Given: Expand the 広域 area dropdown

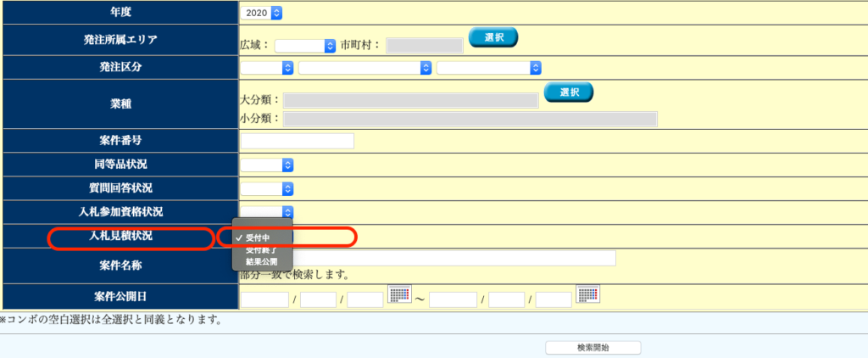Looking at the screenshot, I should click(305, 45).
